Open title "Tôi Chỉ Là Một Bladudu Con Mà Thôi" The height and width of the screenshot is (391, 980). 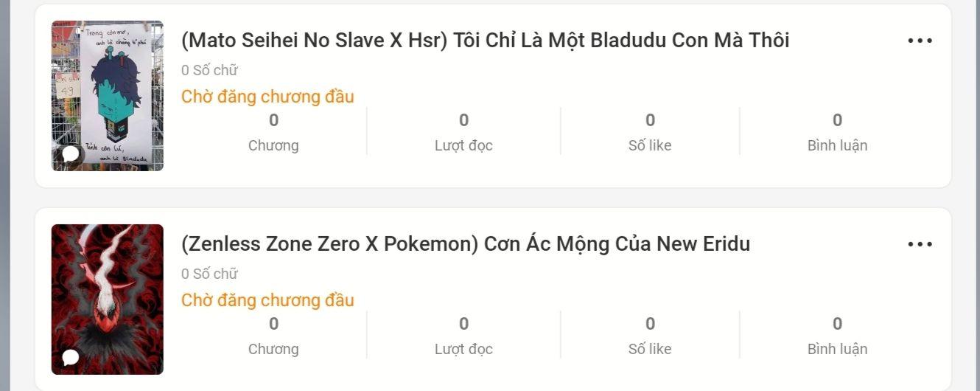coord(485,40)
